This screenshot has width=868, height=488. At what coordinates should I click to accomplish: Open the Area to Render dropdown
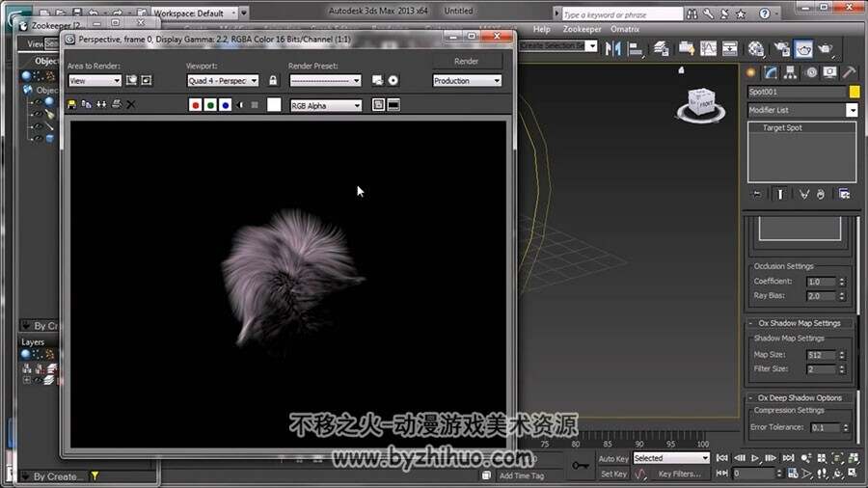tap(95, 81)
